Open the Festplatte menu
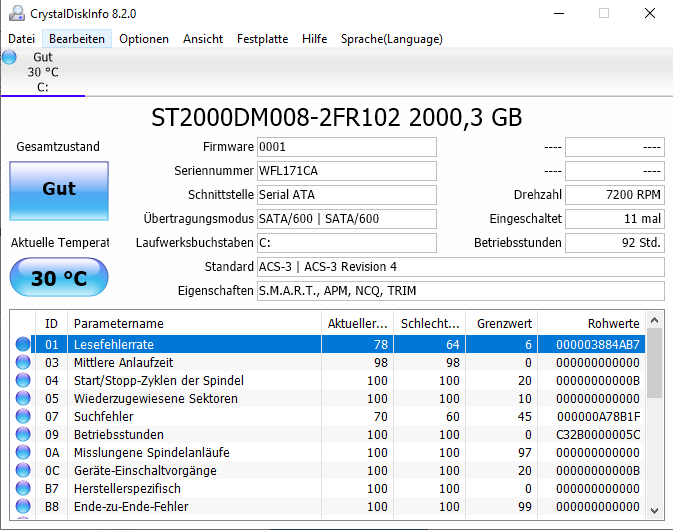Image resolution: width=673 pixels, height=530 pixels. 262,39
